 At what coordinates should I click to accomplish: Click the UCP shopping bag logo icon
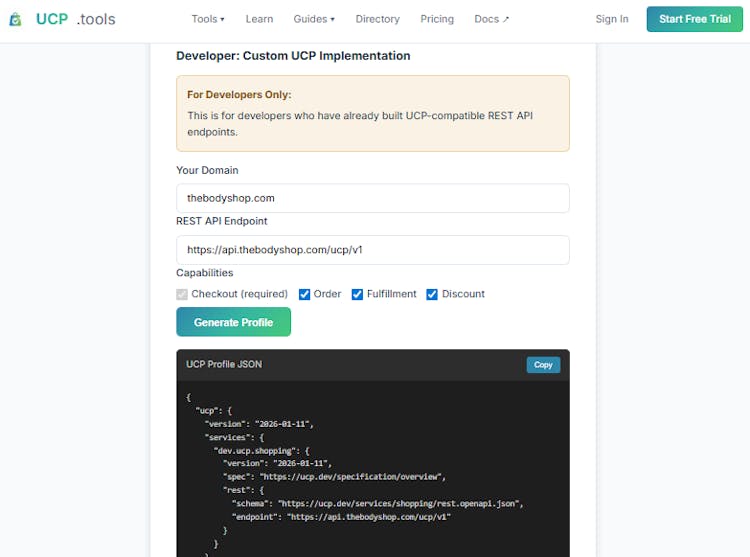pos(15,19)
